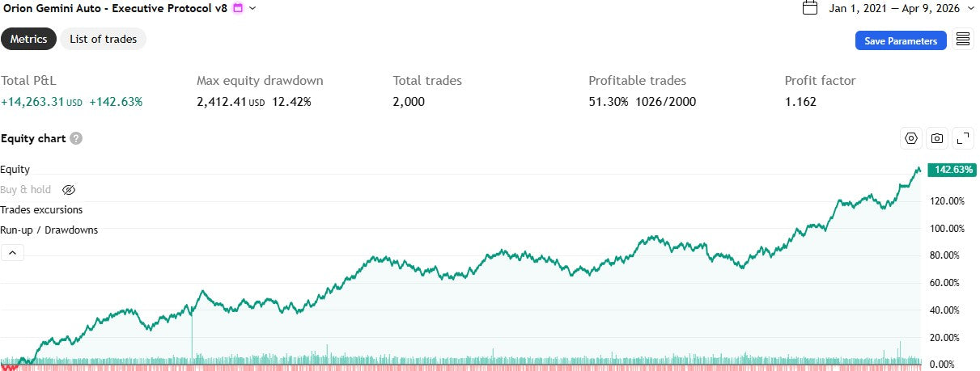Click the Jan 1, 2021 — Apr 9, 2026 date range
Screen dimensions: 980x371
pyautogui.click(x=893, y=8)
